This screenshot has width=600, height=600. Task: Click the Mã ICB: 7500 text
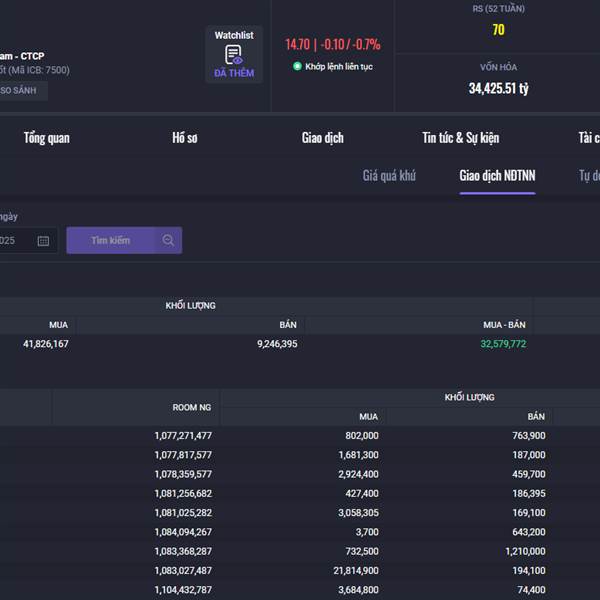(39, 70)
